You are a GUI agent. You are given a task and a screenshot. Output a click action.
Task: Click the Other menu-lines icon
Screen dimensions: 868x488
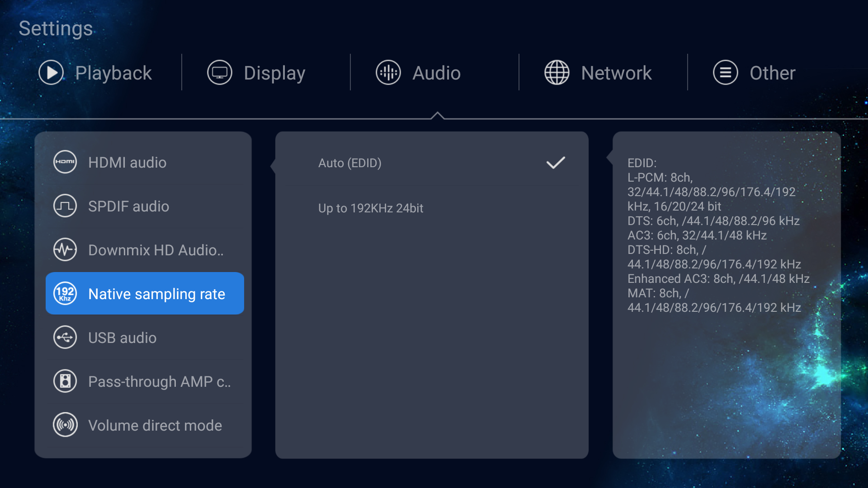click(x=726, y=73)
